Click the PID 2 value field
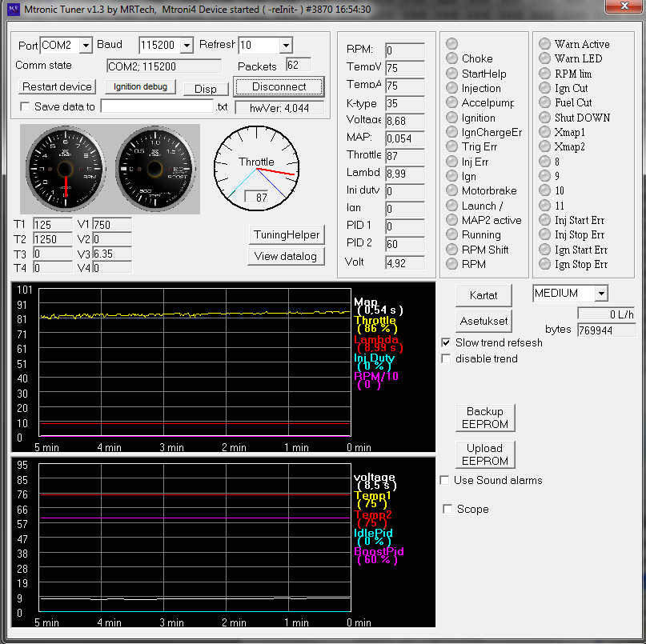 (x=404, y=244)
